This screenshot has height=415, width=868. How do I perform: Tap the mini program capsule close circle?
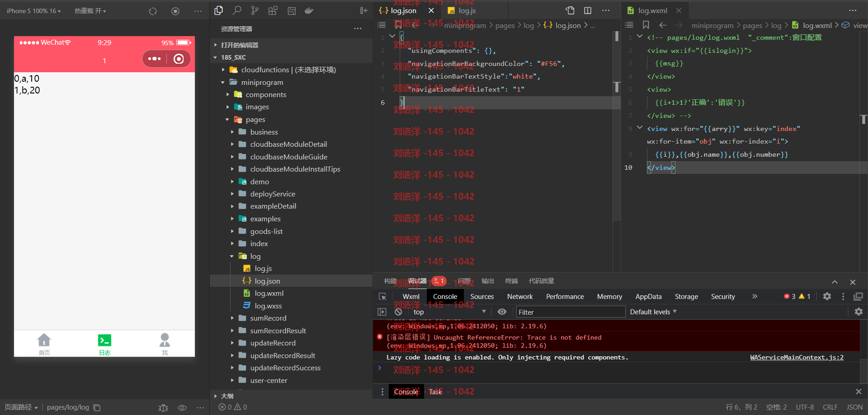pyautogui.click(x=179, y=59)
